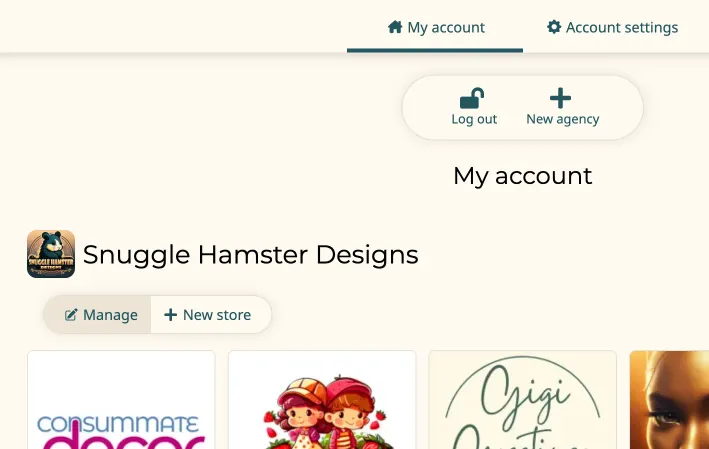The height and width of the screenshot is (449, 709).
Task: Select the Gigi Creations store thumbnail
Action: (522, 400)
